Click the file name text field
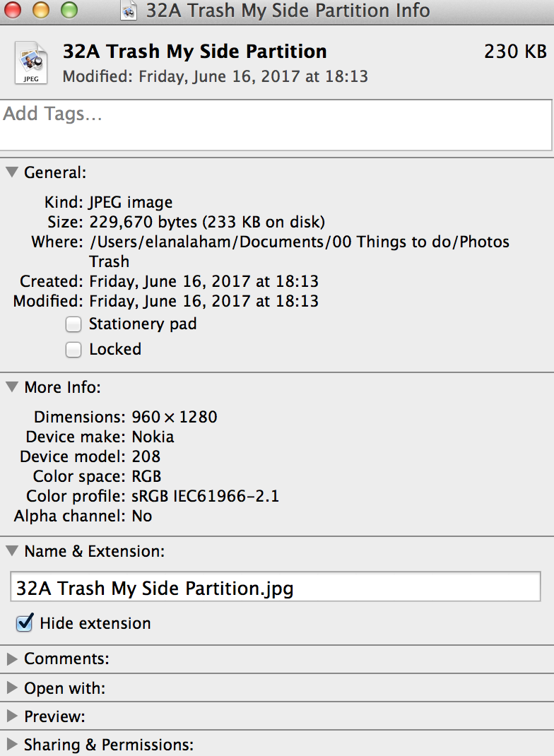554x756 pixels. pyautogui.click(x=276, y=586)
